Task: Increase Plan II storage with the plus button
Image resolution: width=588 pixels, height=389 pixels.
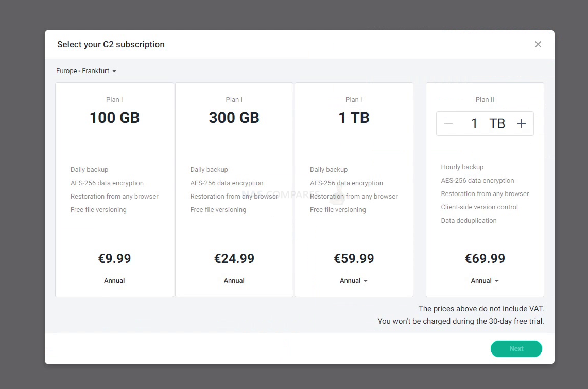Action: point(521,123)
